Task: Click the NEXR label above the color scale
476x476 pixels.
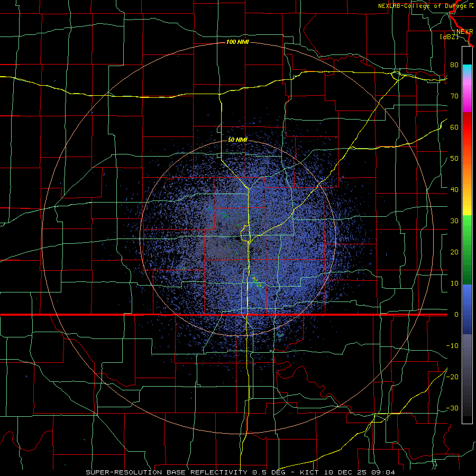Action: (x=465, y=31)
